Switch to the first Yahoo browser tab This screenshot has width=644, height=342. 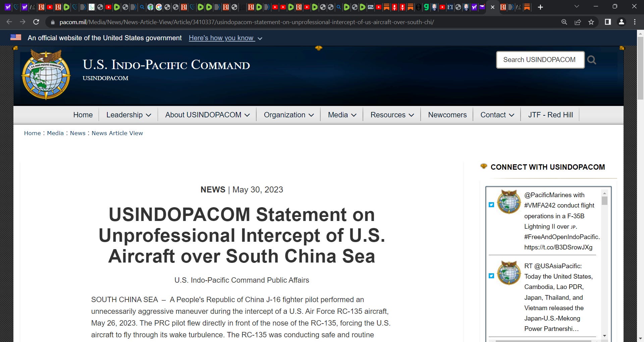[8, 7]
